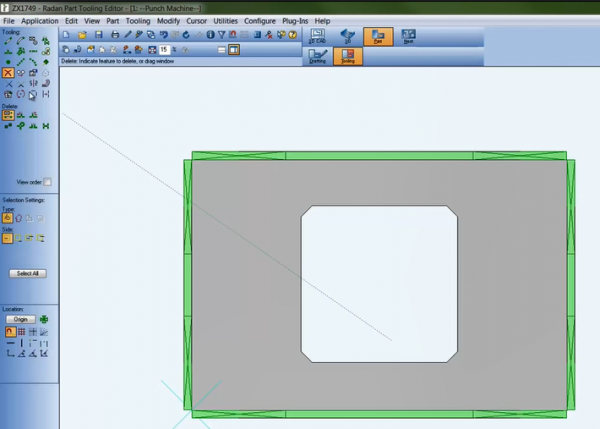600x429 pixels.
Task: Click the New document icon
Action: click(68, 34)
